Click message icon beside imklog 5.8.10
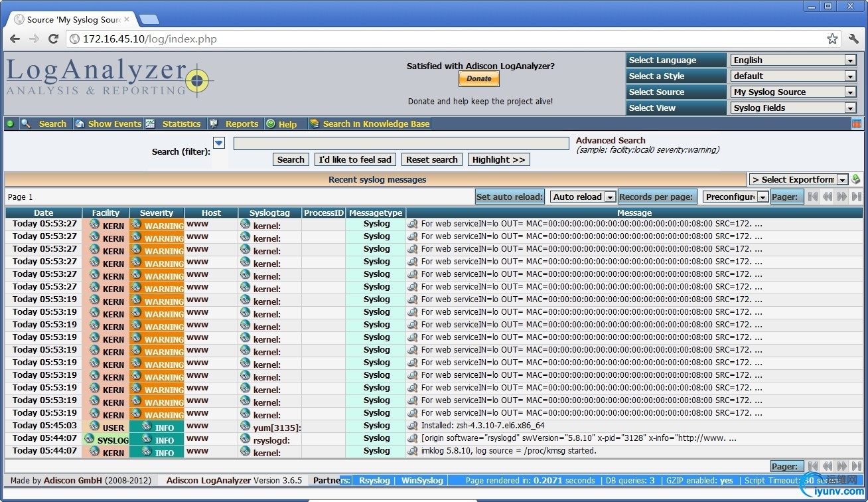868x502 pixels. coord(412,451)
